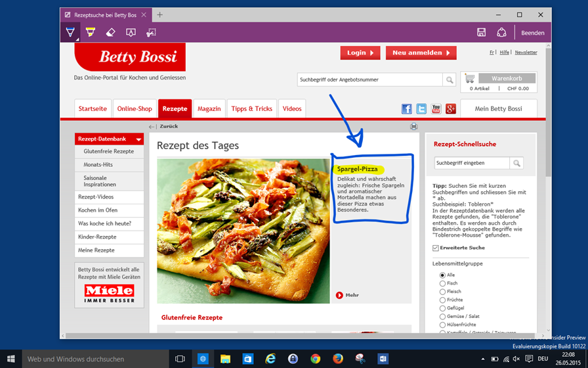Uncheck the Erweiterte Suche checkbox
The image size is (588, 368).
point(436,248)
